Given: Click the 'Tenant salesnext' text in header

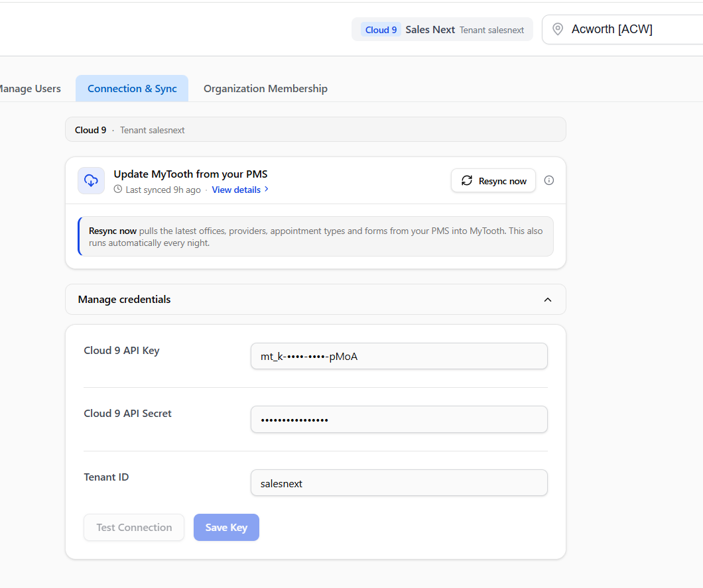Looking at the screenshot, I should click(491, 30).
